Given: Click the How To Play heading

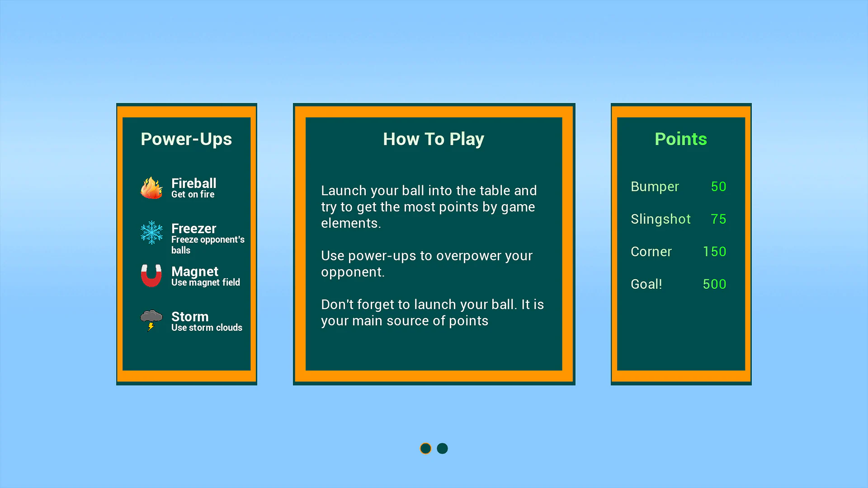Looking at the screenshot, I should coord(434,139).
